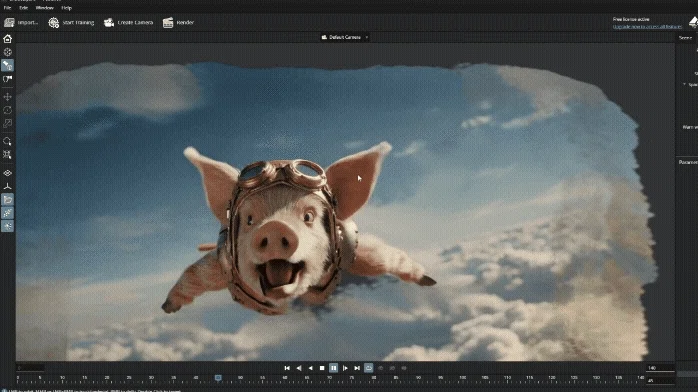Open the Help menu

tap(66, 8)
